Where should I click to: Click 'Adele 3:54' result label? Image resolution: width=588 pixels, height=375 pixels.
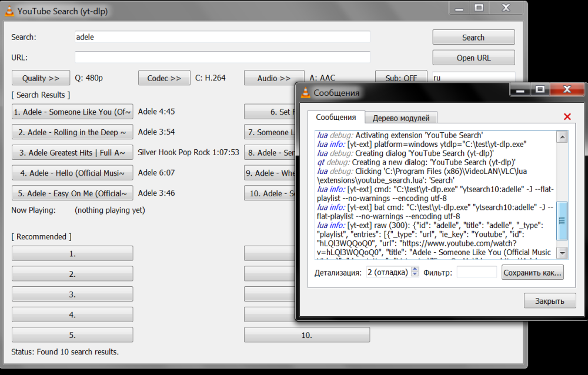coord(156,132)
